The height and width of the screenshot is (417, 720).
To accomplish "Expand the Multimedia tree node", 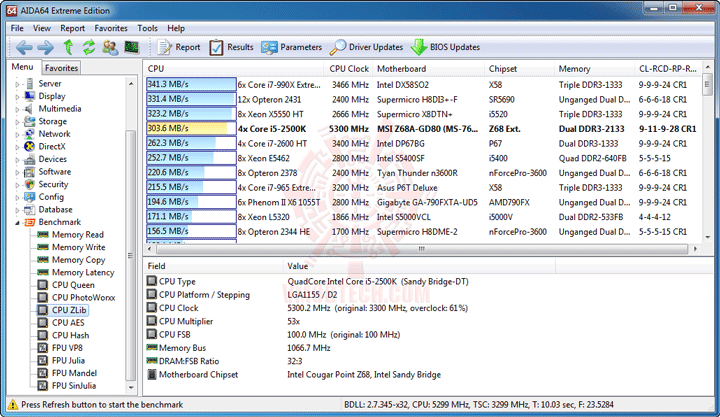I will (x=17, y=109).
